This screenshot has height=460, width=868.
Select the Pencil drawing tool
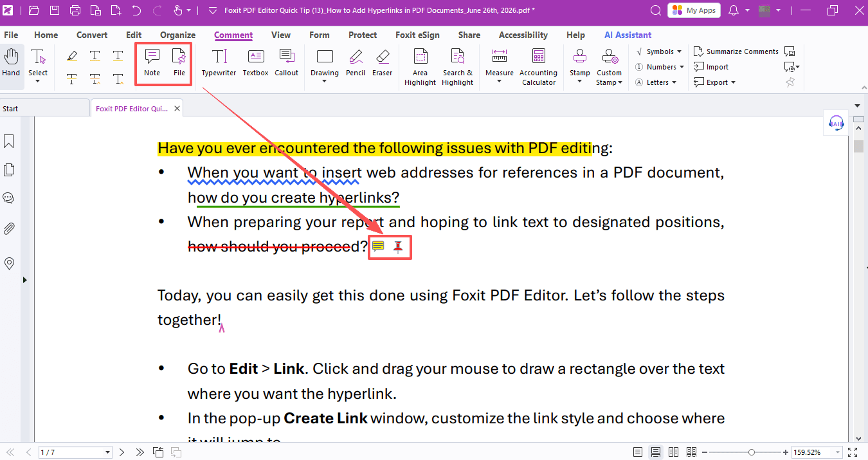pyautogui.click(x=356, y=63)
